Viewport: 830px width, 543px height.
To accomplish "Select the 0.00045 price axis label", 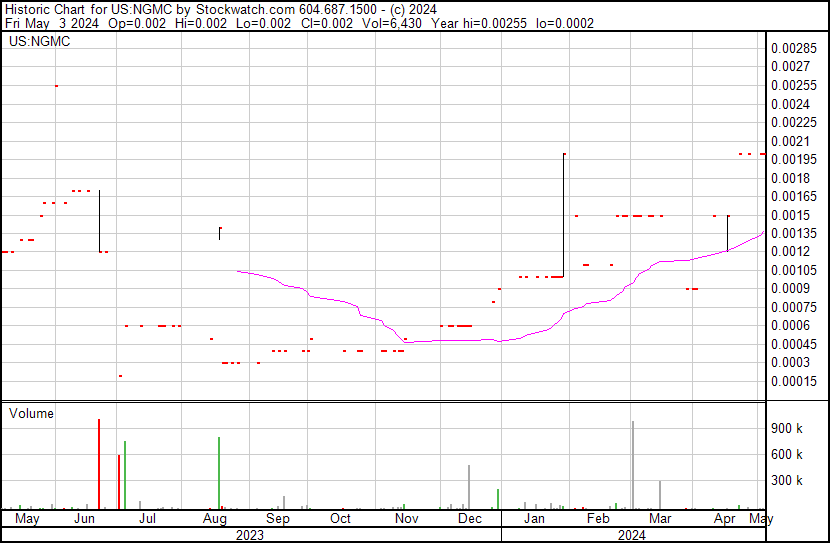I will pos(794,345).
